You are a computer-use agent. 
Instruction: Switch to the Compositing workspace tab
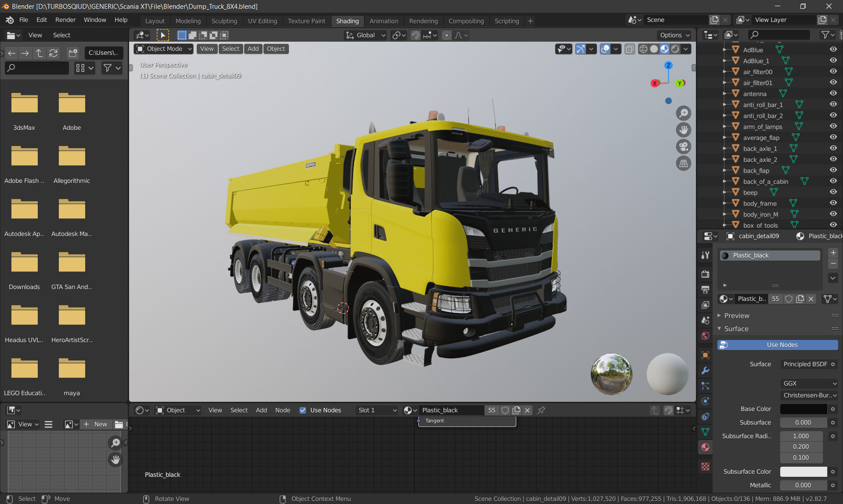[x=466, y=21]
